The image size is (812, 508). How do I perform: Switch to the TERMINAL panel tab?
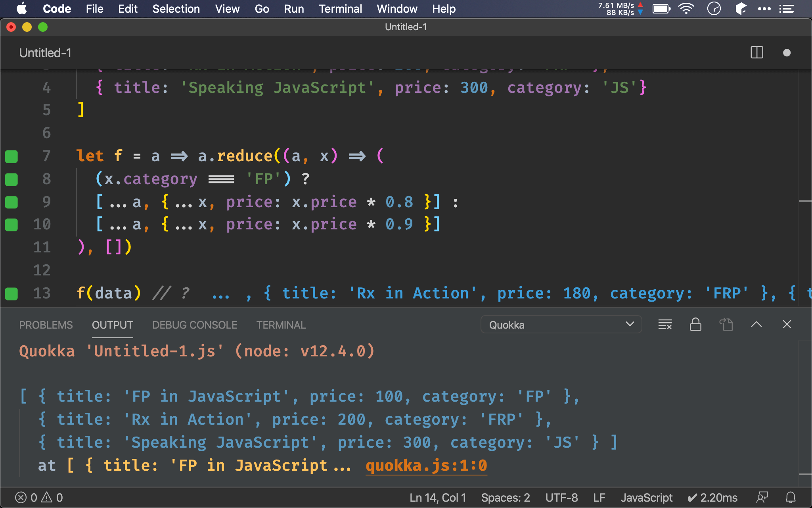tap(281, 325)
